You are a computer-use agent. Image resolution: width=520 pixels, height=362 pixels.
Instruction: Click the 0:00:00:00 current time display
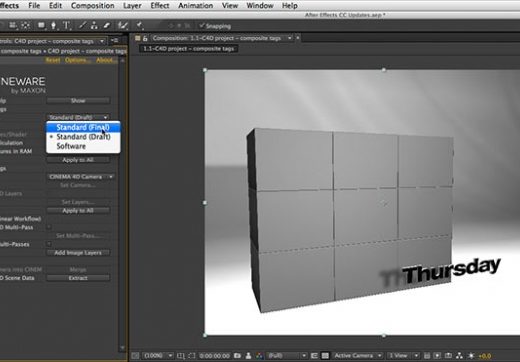pyautogui.click(x=214, y=356)
